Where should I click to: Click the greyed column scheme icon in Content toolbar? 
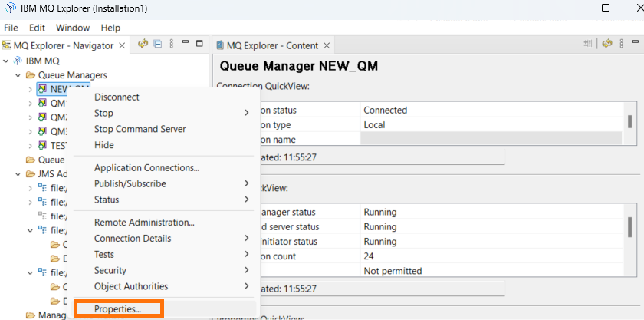click(588, 44)
